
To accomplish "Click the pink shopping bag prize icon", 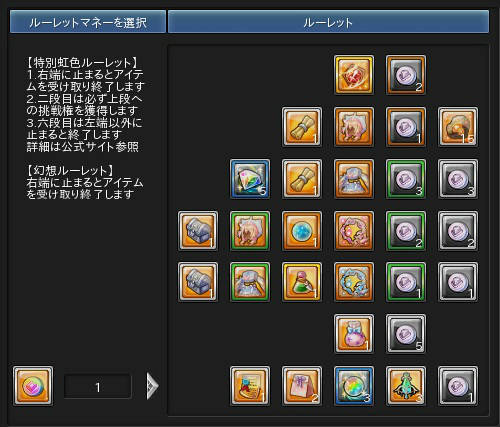I will click(302, 386).
